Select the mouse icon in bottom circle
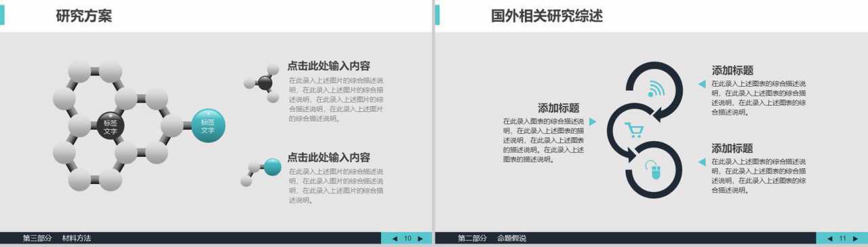This screenshot has width=868, height=247. click(654, 170)
